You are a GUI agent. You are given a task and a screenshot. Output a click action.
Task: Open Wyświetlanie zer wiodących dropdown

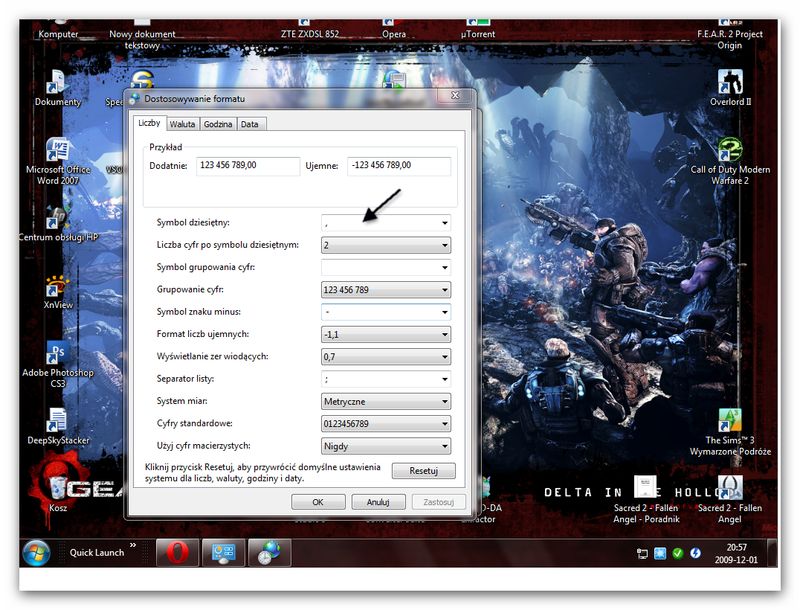tap(386, 357)
